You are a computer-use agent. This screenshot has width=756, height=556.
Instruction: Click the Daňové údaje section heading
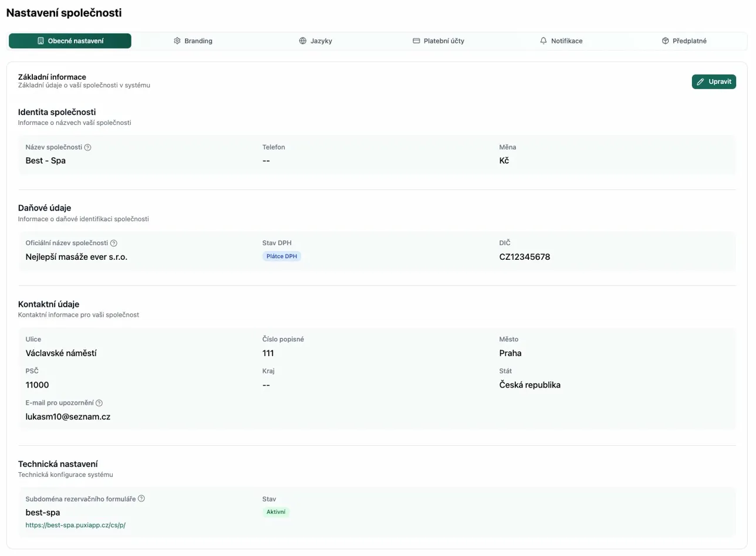(x=45, y=208)
